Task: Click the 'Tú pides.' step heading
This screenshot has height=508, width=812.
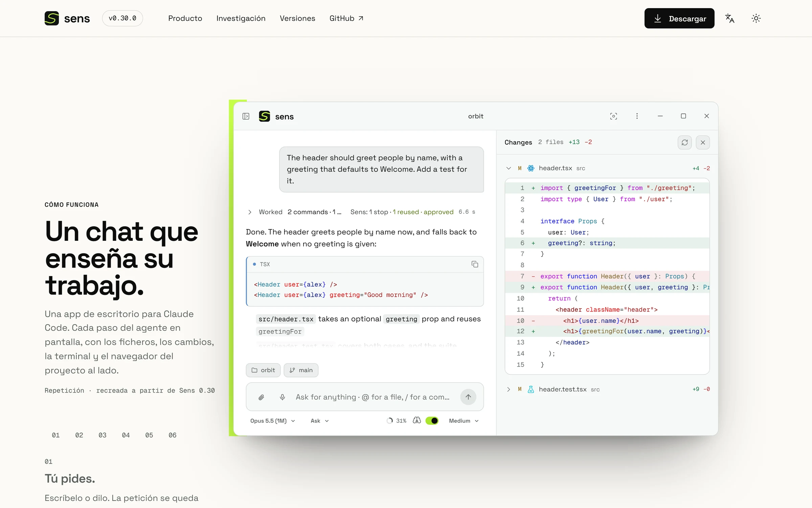Action: tap(70, 479)
